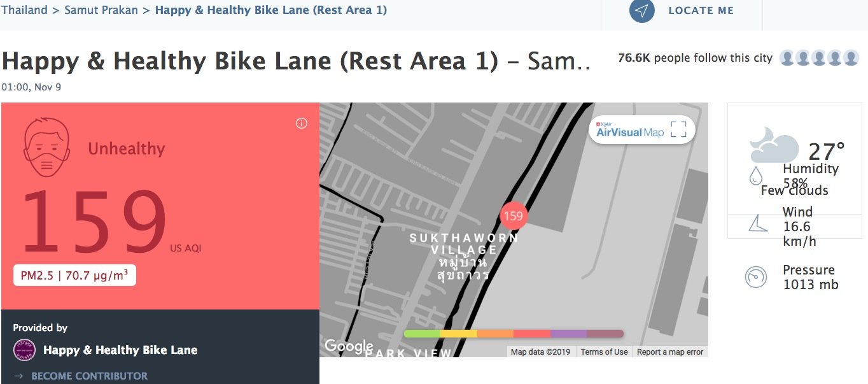Click the masked face Unhealthy icon

click(x=46, y=149)
